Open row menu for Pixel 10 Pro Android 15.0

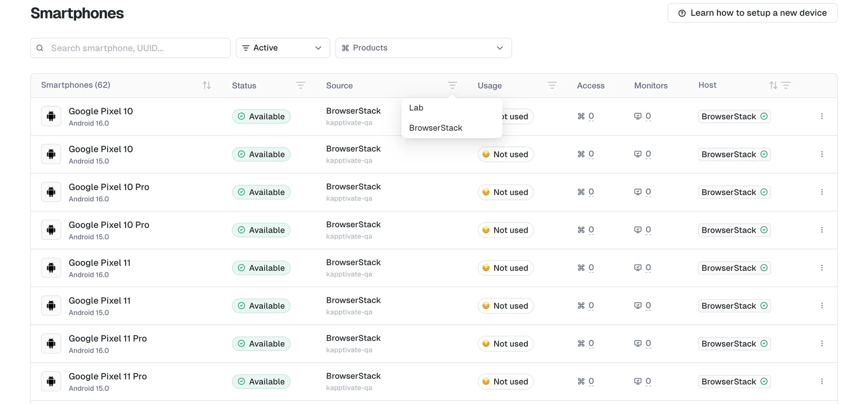click(x=822, y=230)
